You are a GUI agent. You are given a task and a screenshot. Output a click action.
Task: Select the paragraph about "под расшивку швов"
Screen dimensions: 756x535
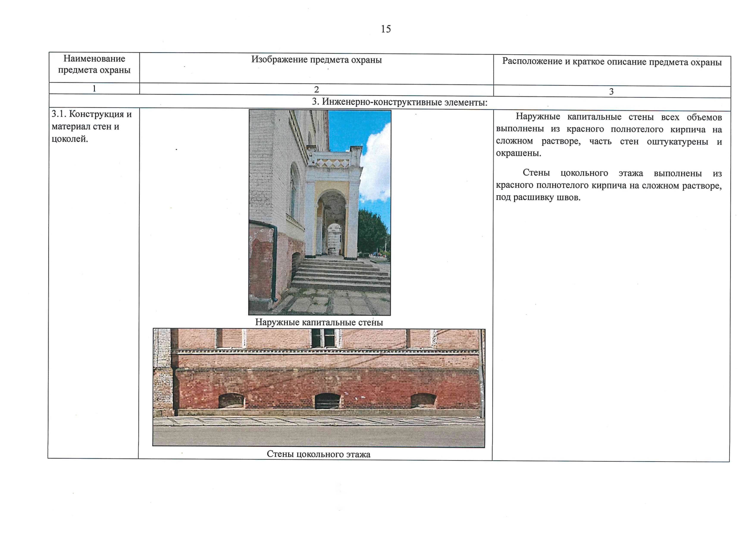pos(609,185)
